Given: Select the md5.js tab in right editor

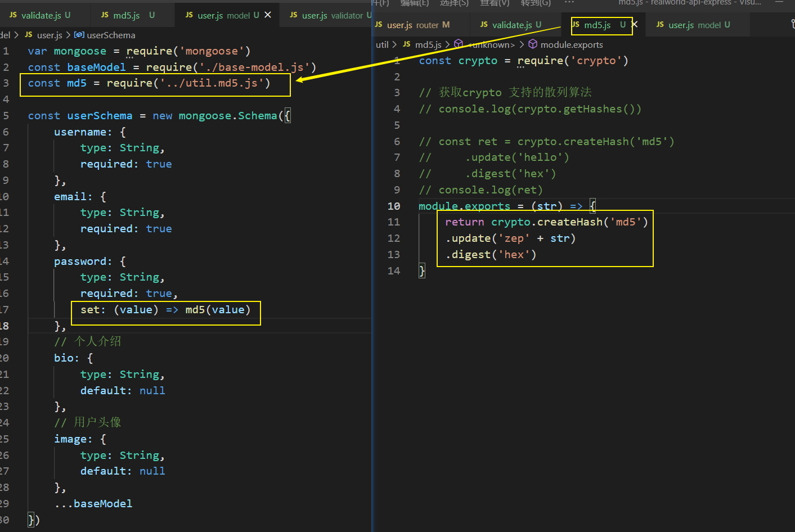Looking at the screenshot, I should click(598, 25).
